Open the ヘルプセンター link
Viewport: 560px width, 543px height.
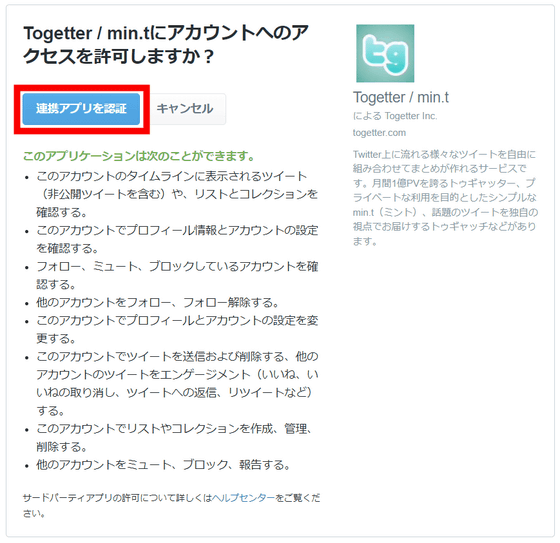point(243,498)
